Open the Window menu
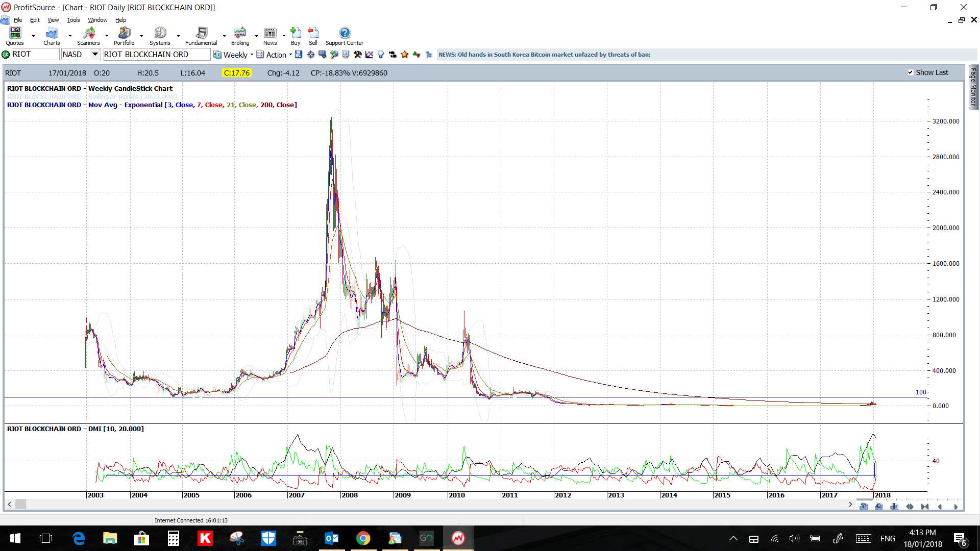This screenshot has width=980, height=551. tap(97, 20)
